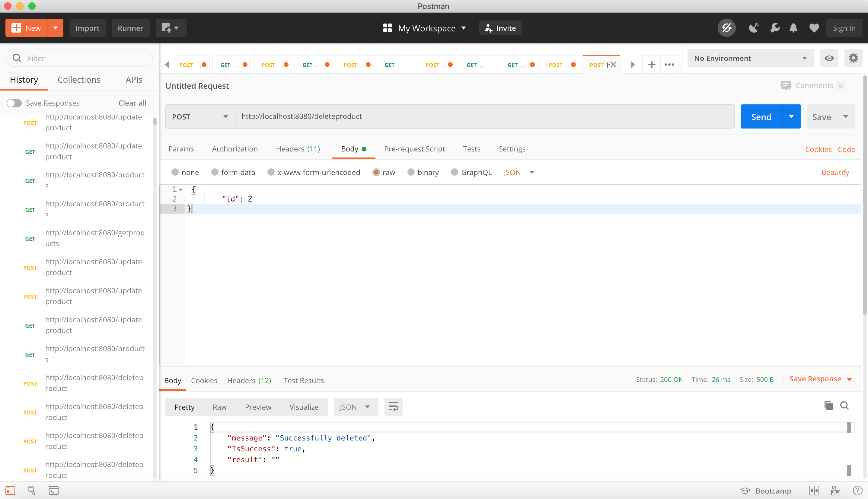Open settings via the gear icon
Screen dimensions: 868x499
853,58
